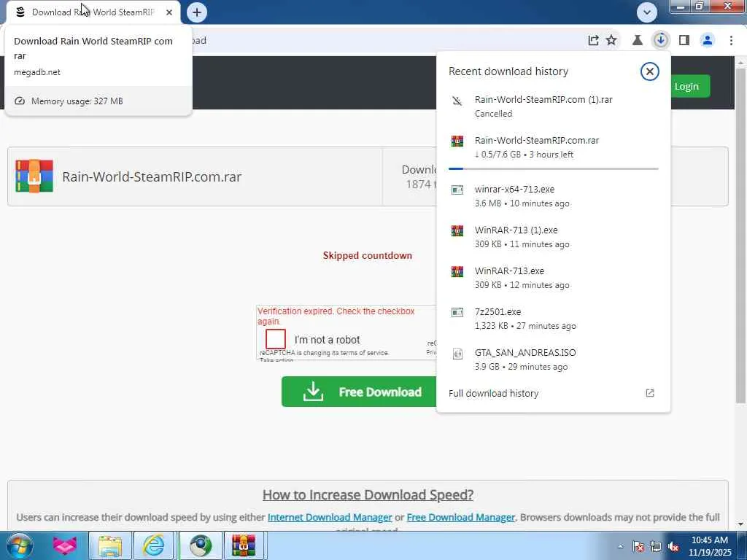Click the green Free Download button
This screenshot has width=747, height=560.
click(360, 392)
